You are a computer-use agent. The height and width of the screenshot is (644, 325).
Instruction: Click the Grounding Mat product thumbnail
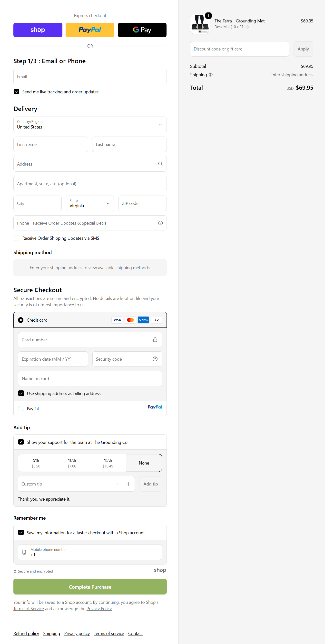pyautogui.click(x=200, y=24)
